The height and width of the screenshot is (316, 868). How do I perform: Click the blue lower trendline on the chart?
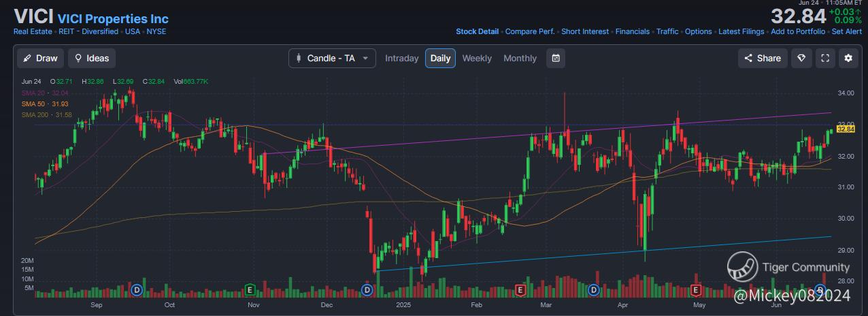pos(604,253)
